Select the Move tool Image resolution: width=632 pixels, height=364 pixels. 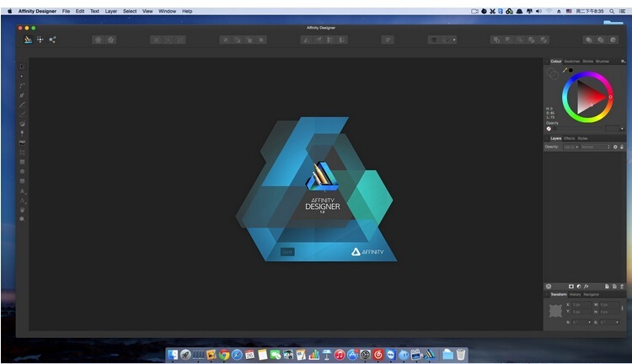pyautogui.click(x=22, y=67)
